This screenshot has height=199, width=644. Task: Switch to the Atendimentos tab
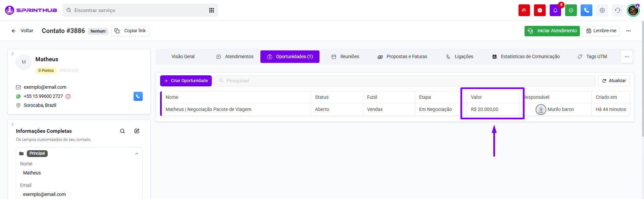coord(235,57)
